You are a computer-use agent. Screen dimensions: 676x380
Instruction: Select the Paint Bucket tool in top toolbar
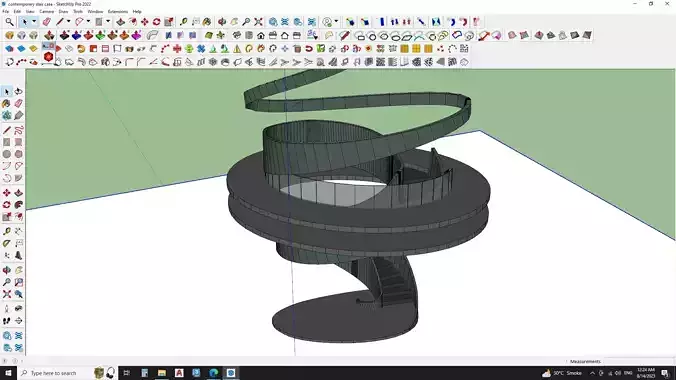pos(207,22)
